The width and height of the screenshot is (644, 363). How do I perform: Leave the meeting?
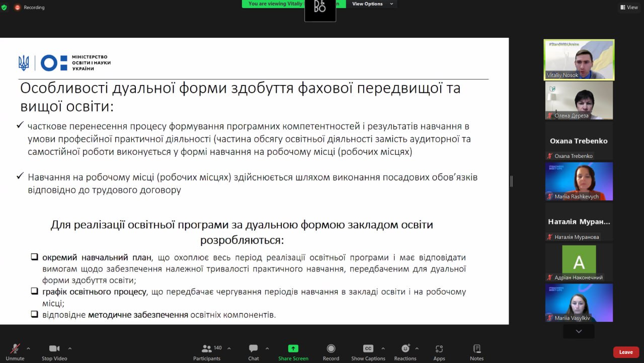click(626, 352)
